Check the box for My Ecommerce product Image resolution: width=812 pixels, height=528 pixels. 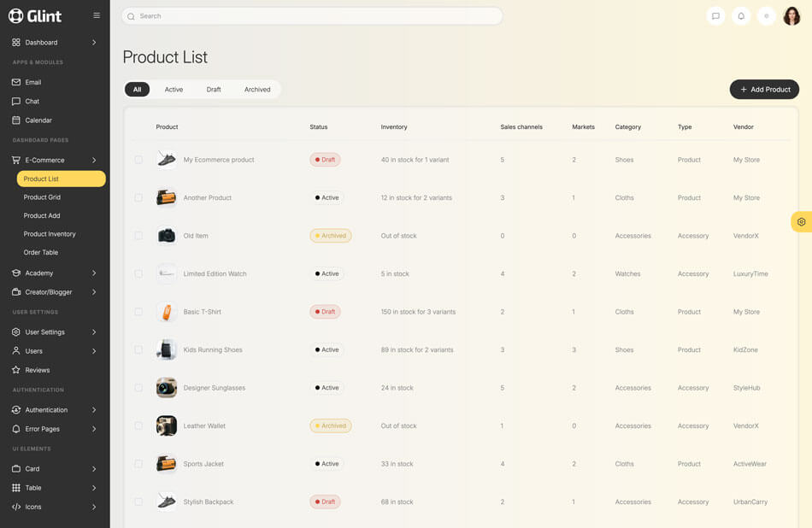tap(138, 160)
